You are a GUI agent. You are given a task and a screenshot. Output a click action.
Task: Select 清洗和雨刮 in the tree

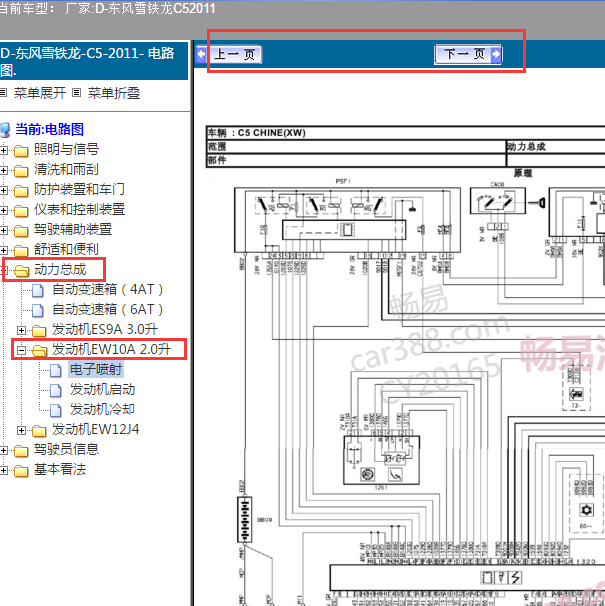tap(66, 169)
